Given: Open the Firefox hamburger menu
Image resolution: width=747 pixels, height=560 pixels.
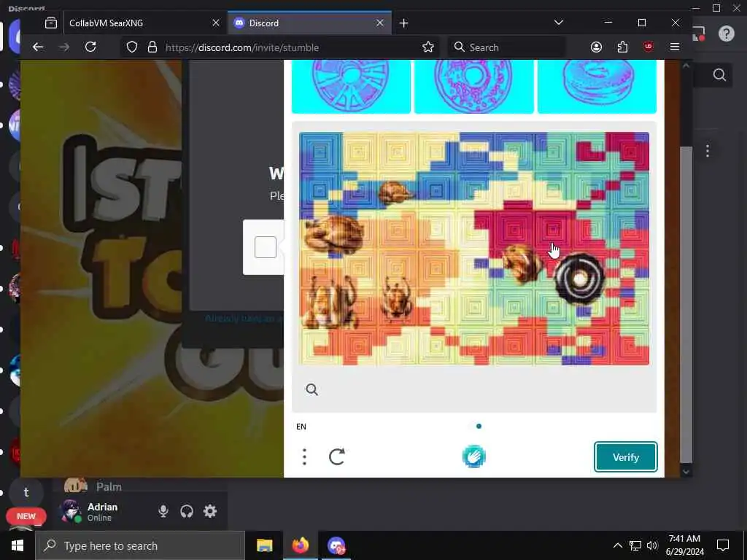Looking at the screenshot, I should (675, 47).
